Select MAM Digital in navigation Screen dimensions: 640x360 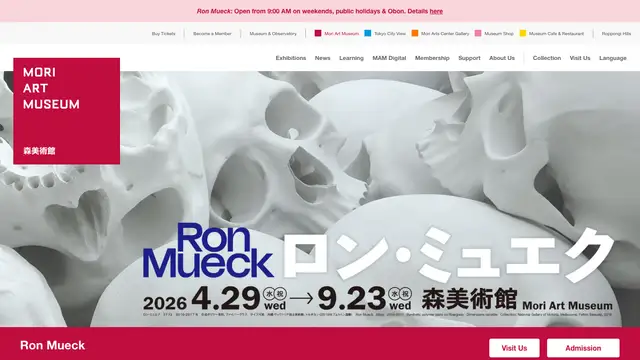(389, 58)
